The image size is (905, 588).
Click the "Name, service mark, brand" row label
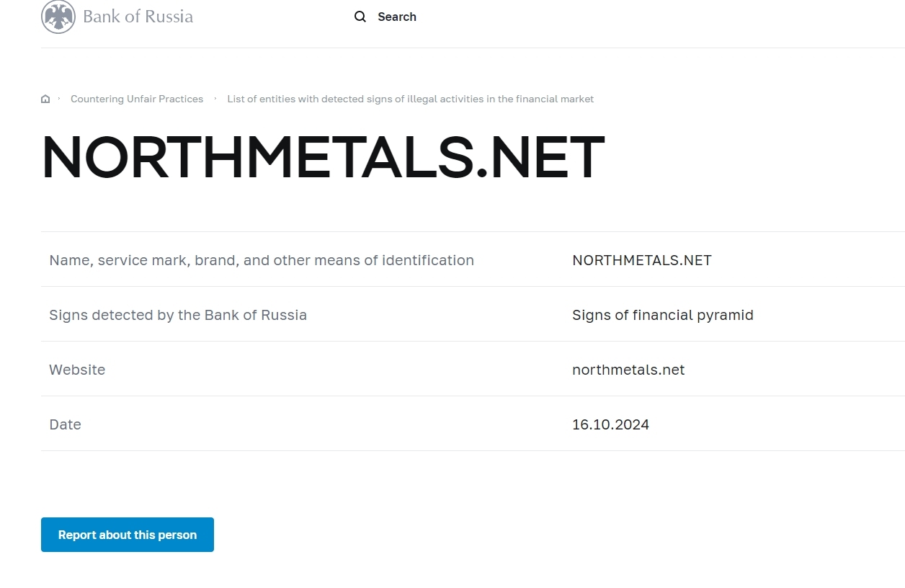click(262, 260)
